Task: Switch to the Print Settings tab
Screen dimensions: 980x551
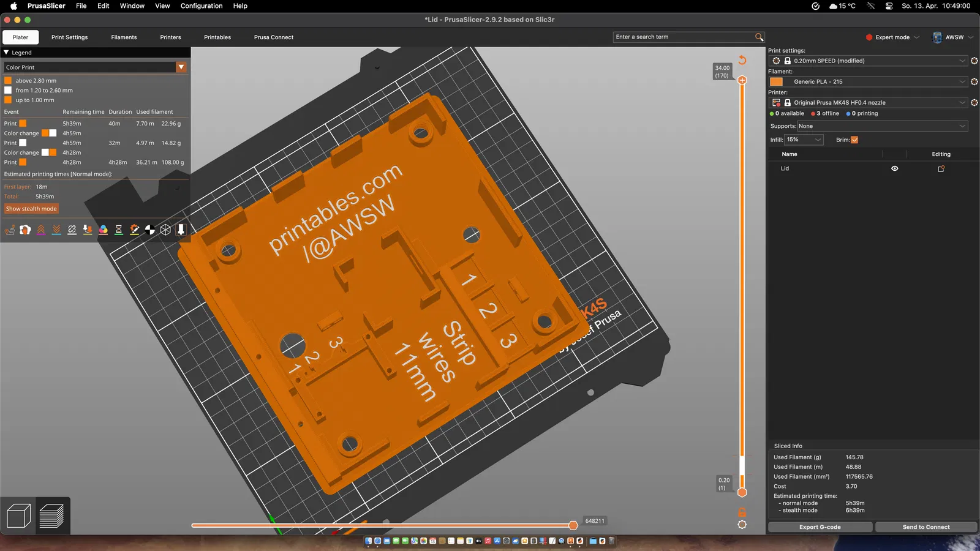Action: pyautogui.click(x=69, y=37)
